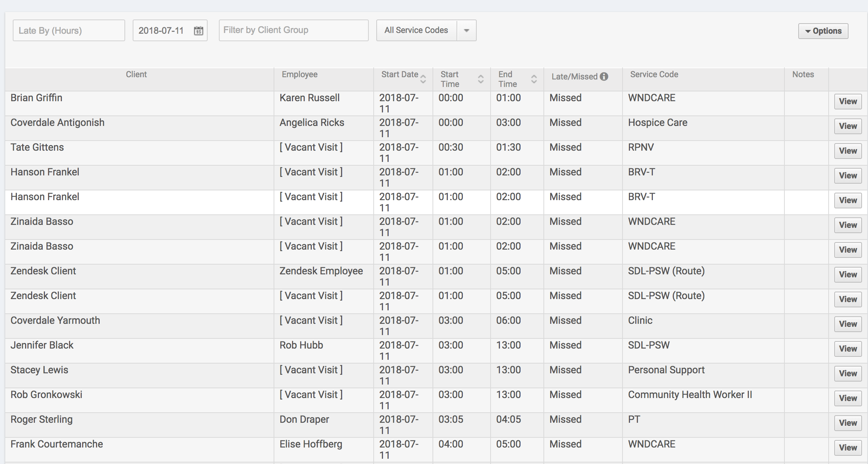View Brian Griffin's missed visit
868x464 pixels.
click(x=847, y=102)
